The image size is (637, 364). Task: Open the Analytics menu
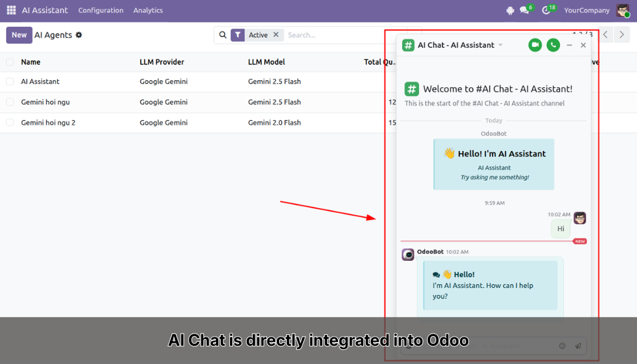point(148,10)
